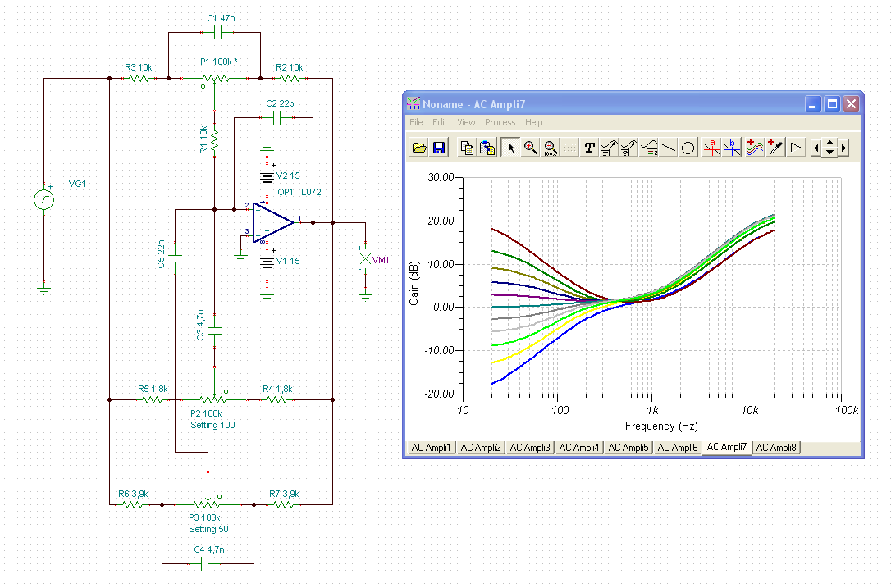Select the AC Ampli7 tab
891x588 pixels.
coord(727,447)
